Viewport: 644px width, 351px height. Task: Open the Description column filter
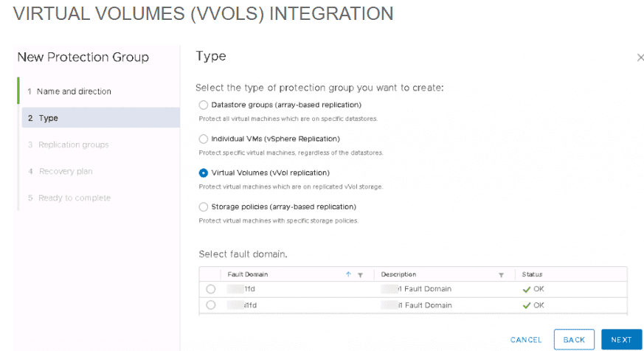[x=501, y=275]
